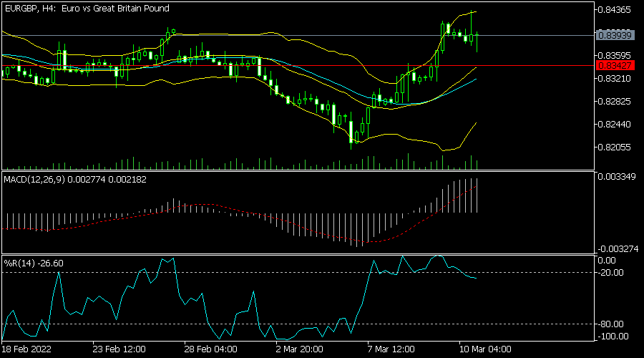Click the 2 Mar 20:00 time label
644x358 pixels.
(x=299, y=349)
